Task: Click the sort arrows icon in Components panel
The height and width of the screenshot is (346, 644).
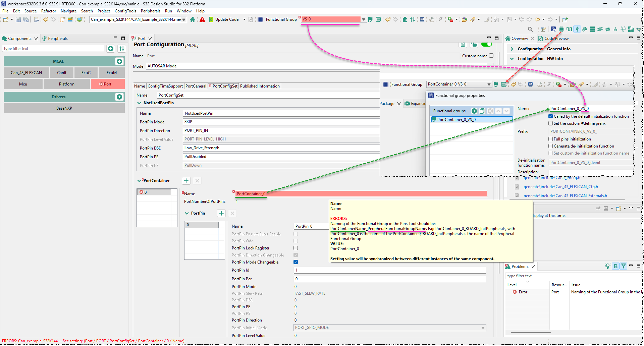Action: pos(122,49)
